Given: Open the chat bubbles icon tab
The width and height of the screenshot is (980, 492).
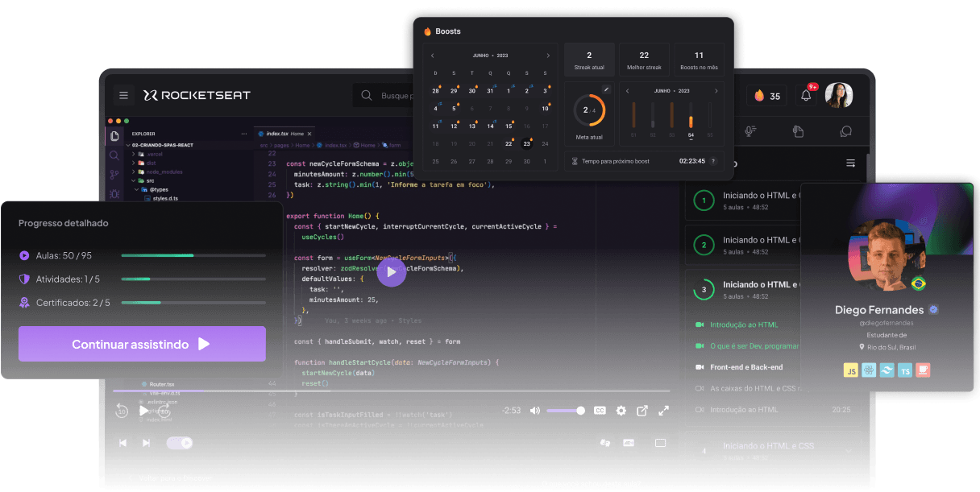Looking at the screenshot, I should click(845, 131).
